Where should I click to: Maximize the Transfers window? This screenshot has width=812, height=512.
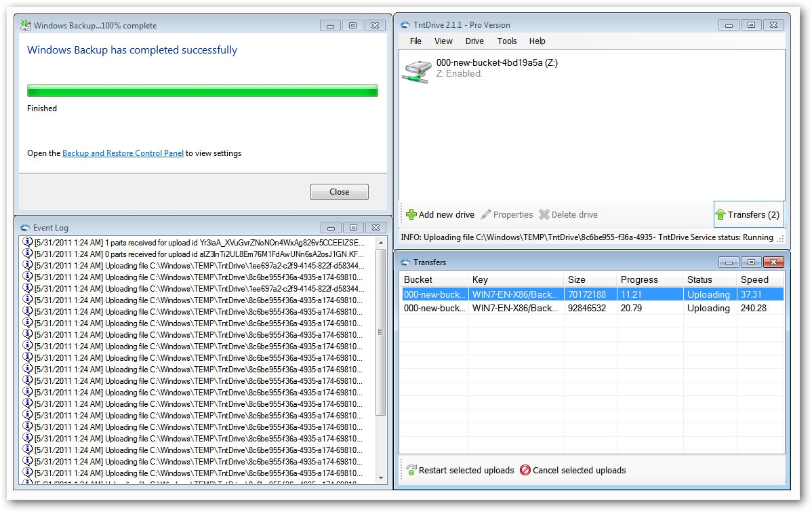[x=751, y=262]
